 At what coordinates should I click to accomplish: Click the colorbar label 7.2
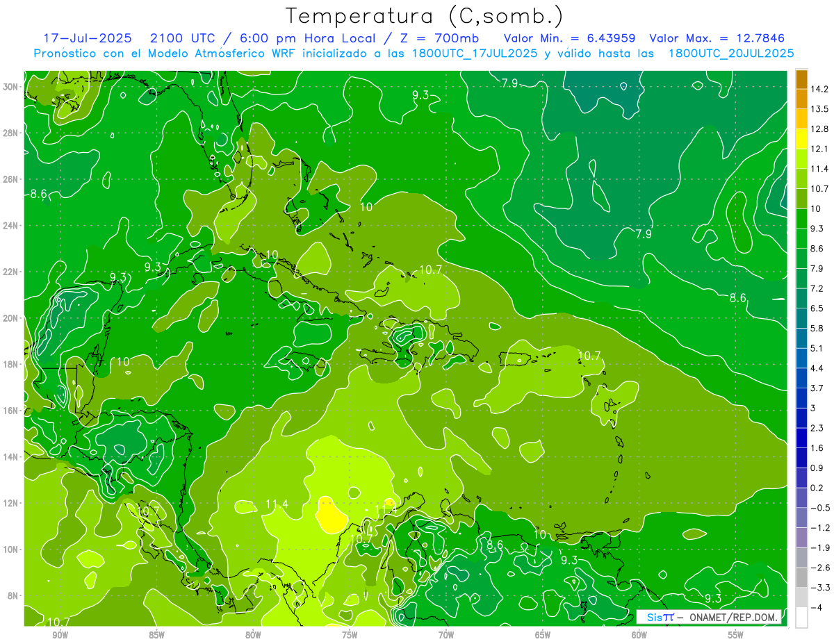(818, 288)
